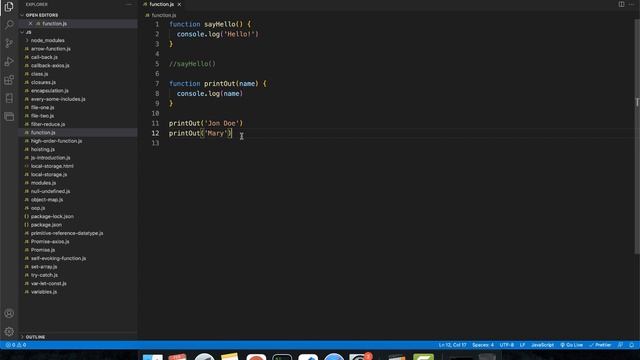Split the editor to the right
This screenshot has width=640, height=360.
click(621, 4)
